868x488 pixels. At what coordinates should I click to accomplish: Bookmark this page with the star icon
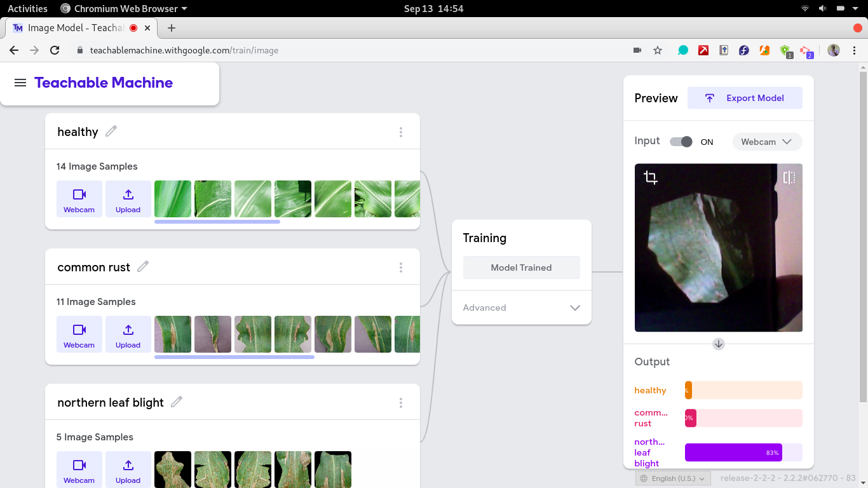pyautogui.click(x=658, y=50)
